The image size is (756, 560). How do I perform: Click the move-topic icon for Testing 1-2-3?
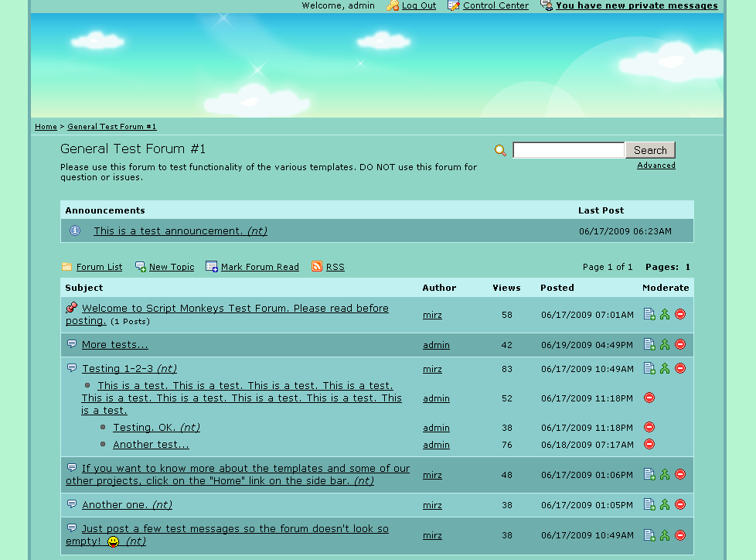[x=649, y=368]
